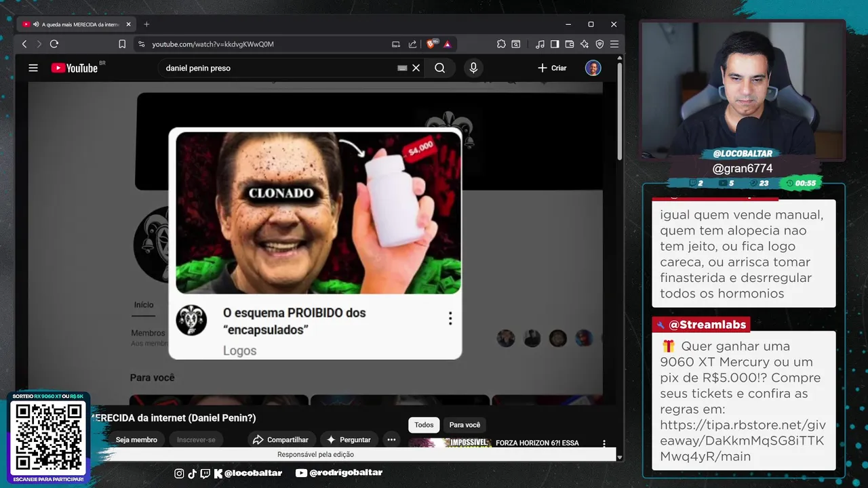Image resolution: width=868 pixels, height=488 pixels.
Task: Clear the search query with the X
Action: pos(416,68)
